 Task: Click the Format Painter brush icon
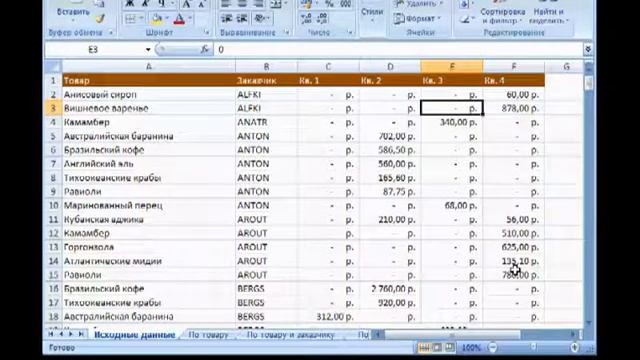[100, 19]
